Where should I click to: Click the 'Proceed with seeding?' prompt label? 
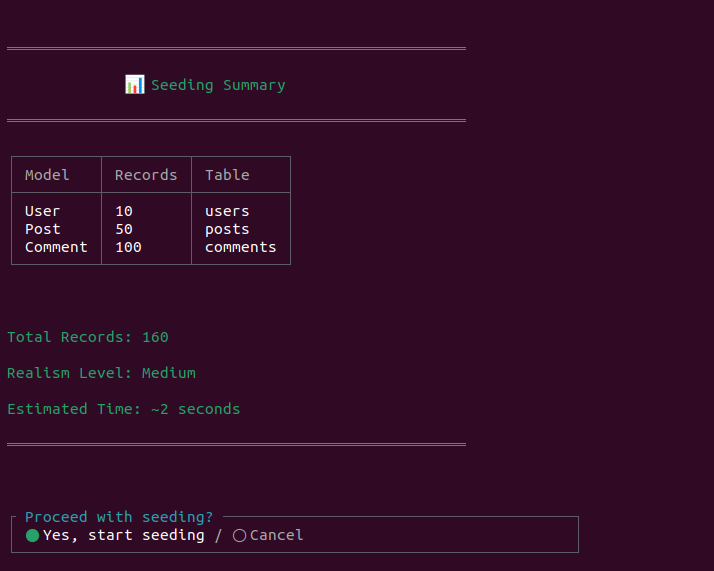pos(119,517)
